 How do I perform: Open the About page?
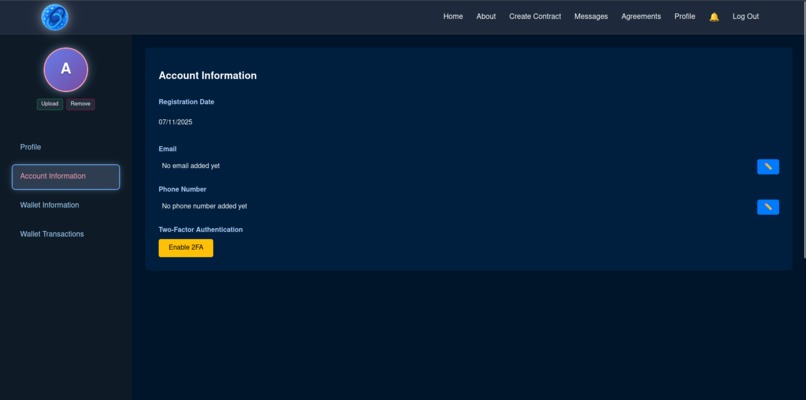click(x=486, y=16)
